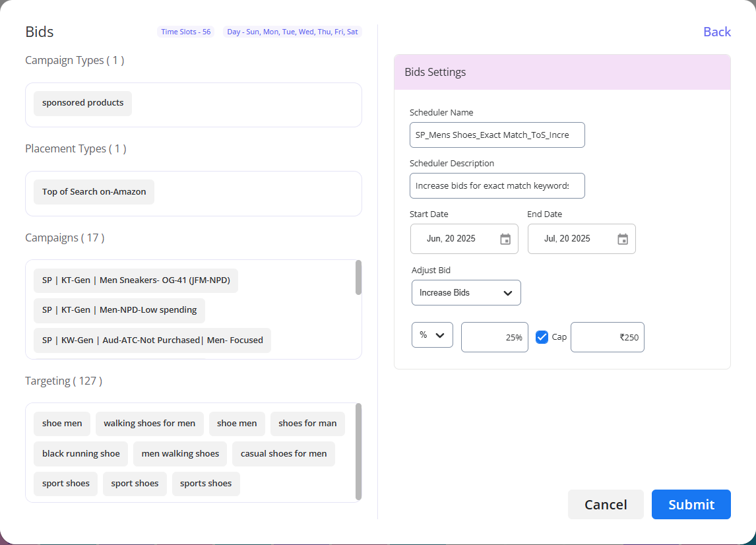Viewport: 756px width, 545px height.
Task: Edit the Scheduler Name field
Action: pyautogui.click(x=497, y=135)
